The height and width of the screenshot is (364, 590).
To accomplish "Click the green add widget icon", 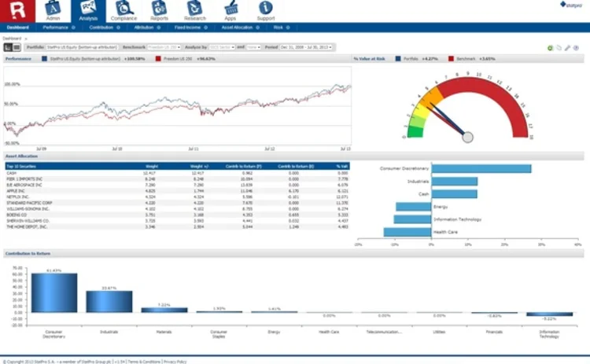I will 550,48.
